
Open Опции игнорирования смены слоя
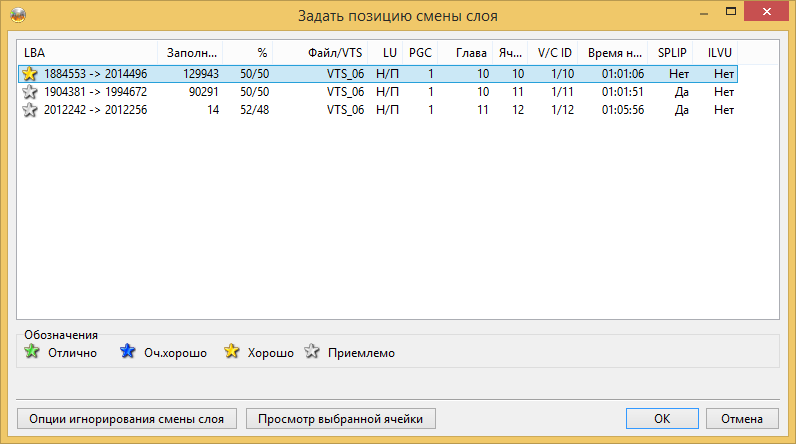(132, 418)
